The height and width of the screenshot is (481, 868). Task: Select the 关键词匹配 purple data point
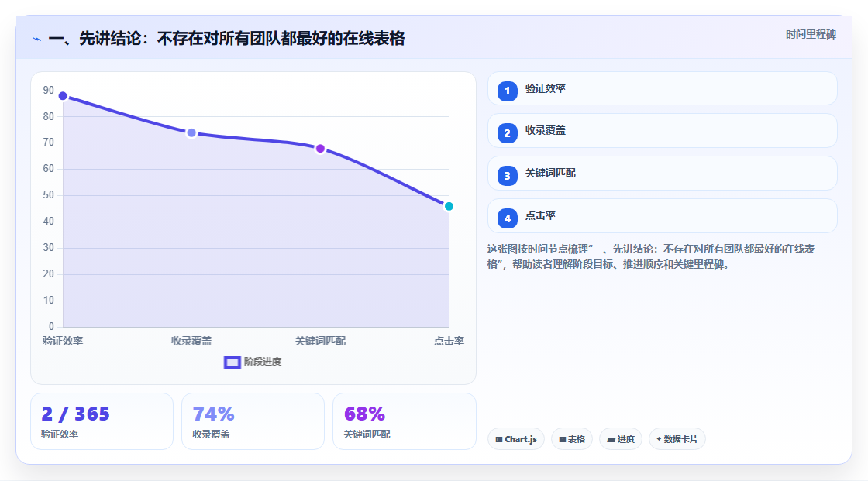320,149
